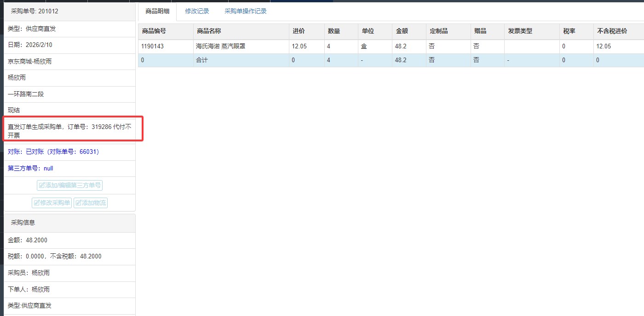Click the highlighted order remark 订单号 319286
The width and height of the screenshot is (644, 316).
point(69,131)
